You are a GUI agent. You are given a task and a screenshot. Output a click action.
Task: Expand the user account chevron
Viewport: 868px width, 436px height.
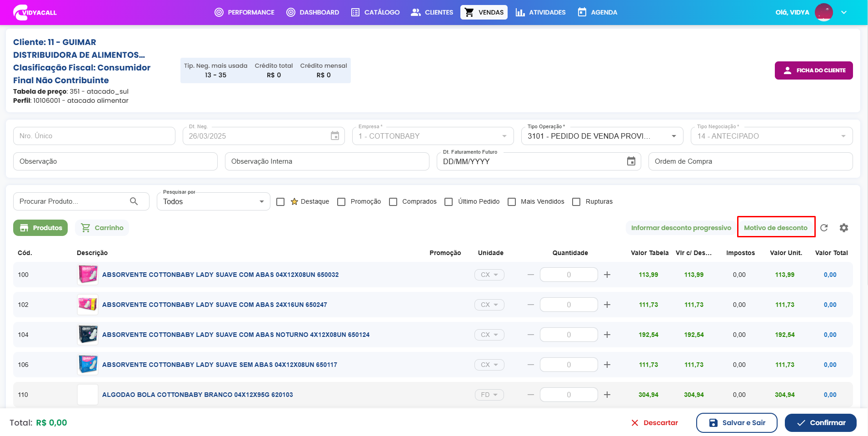point(844,12)
